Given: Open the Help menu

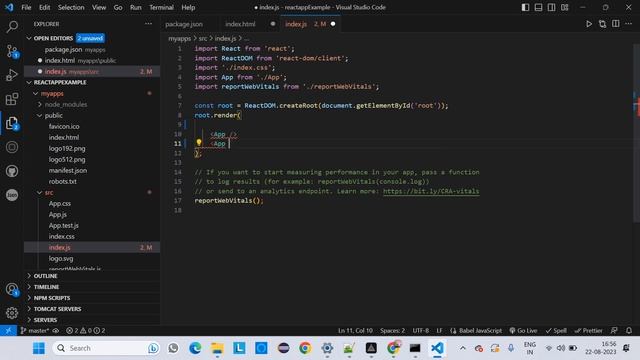Looking at the screenshot, I should (x=188, y=7).
